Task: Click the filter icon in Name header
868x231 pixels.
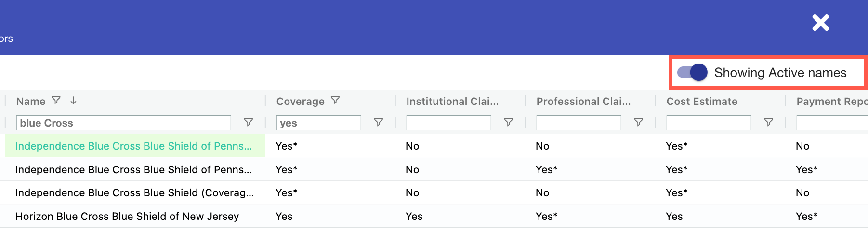Action: pos(56,100)
